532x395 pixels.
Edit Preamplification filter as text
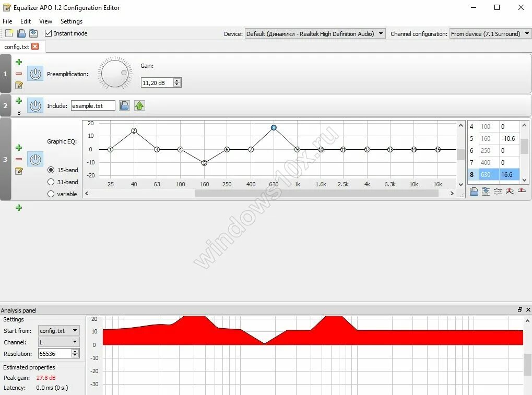19,85
